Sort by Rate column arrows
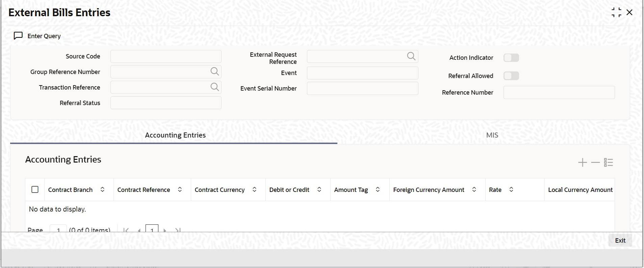Image resolution: width=644 pixels, height=268 pixels. point(511,190)
